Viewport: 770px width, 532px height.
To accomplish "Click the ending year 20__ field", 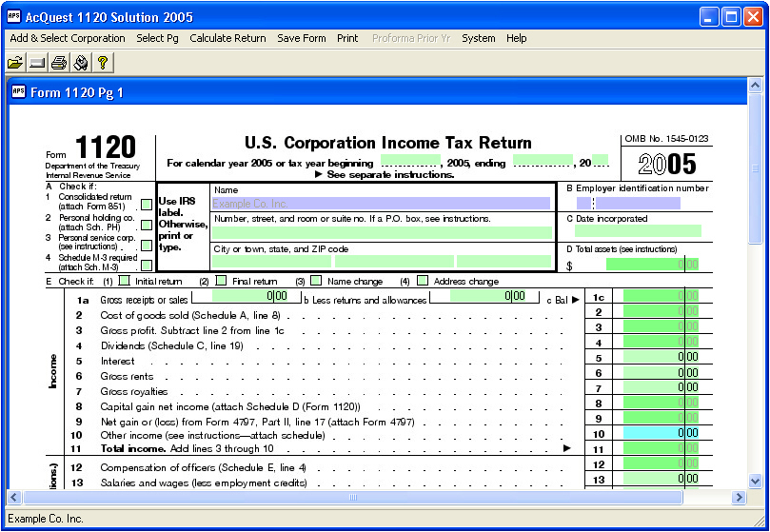I will pyautogui.click(x=600, y=160).
